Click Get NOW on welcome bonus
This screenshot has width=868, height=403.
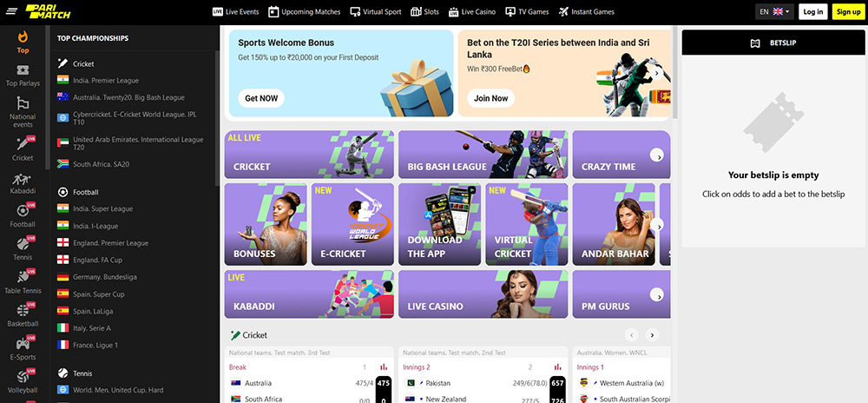tap(261, 98)
